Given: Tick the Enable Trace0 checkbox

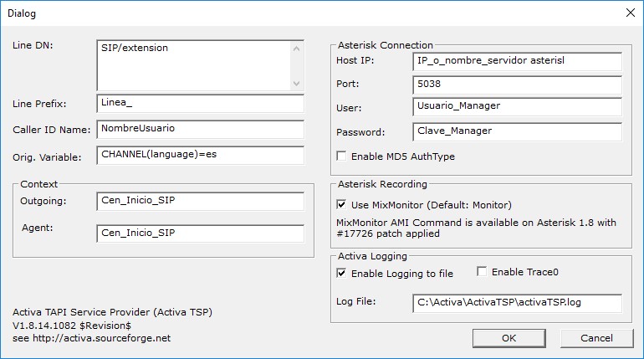Looking at the screenshot, I should pyautogui.click(x=482, y=271).
